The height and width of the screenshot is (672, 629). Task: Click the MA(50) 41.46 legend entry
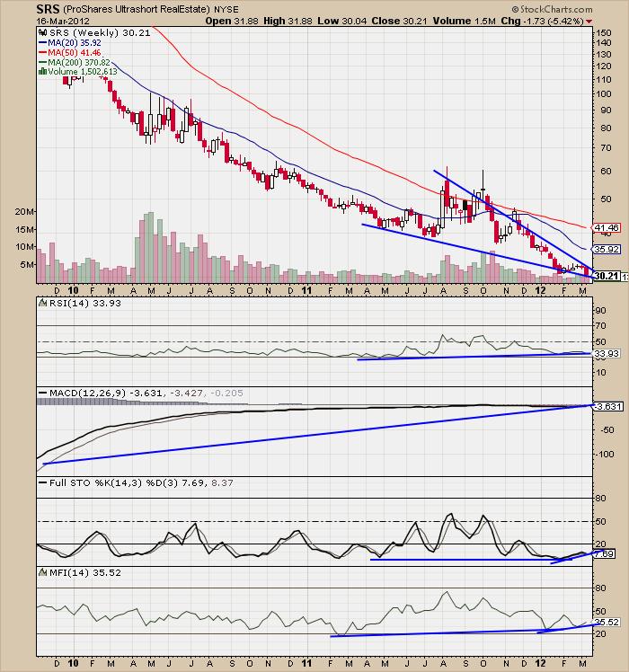[70, 53]
